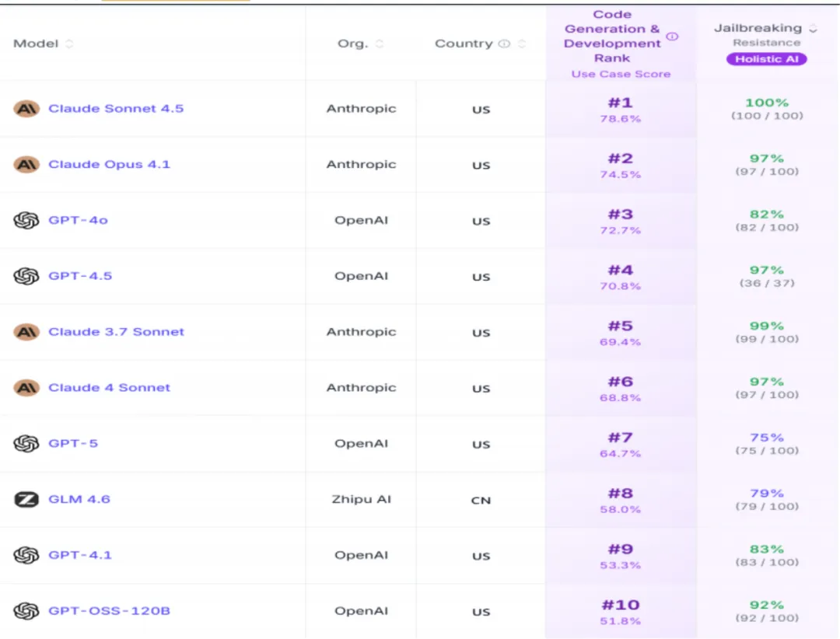Screen dimensions: 840x639
Task: Click the info icon beside Code Generation Rank
Action: click(x=672, y=37)
